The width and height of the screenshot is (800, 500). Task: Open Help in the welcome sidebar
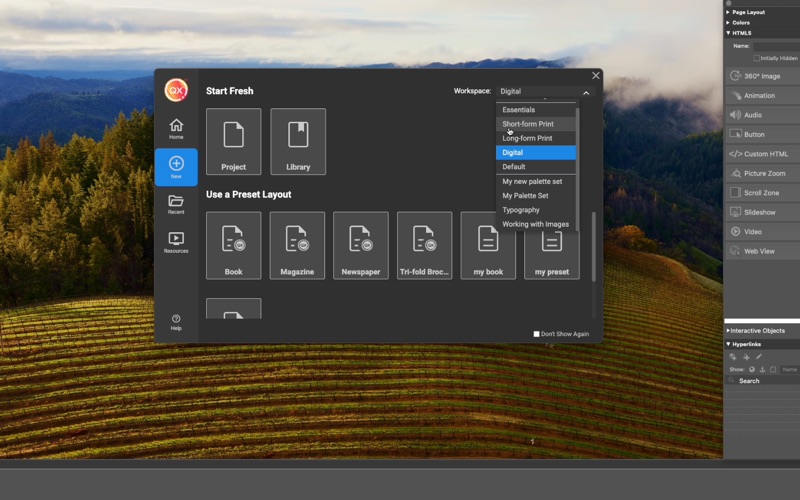(x=176, y=322)
